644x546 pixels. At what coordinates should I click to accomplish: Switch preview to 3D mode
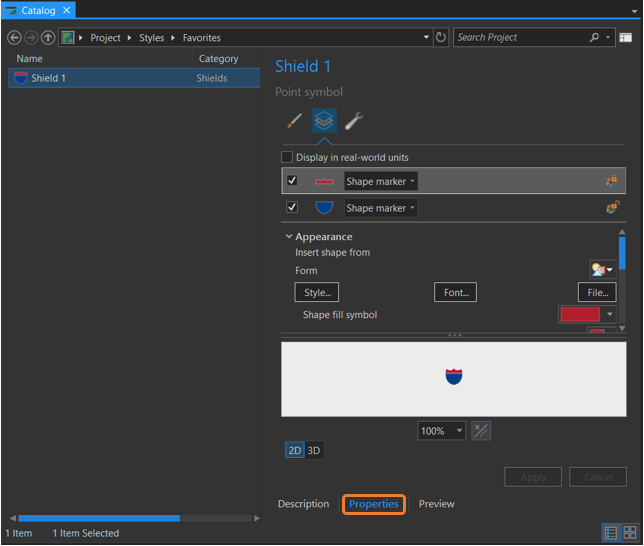click(x=314, y=450)
